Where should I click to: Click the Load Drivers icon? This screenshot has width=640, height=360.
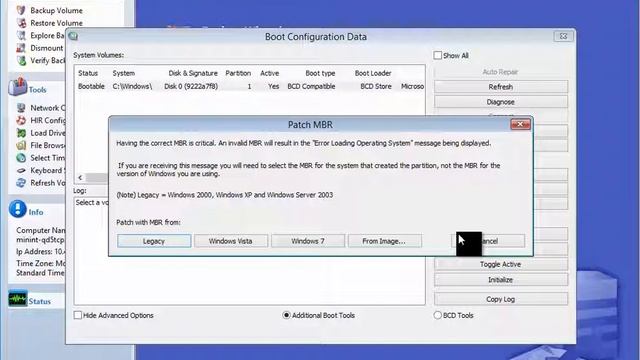pyautogui.click(x=21, y=133)
